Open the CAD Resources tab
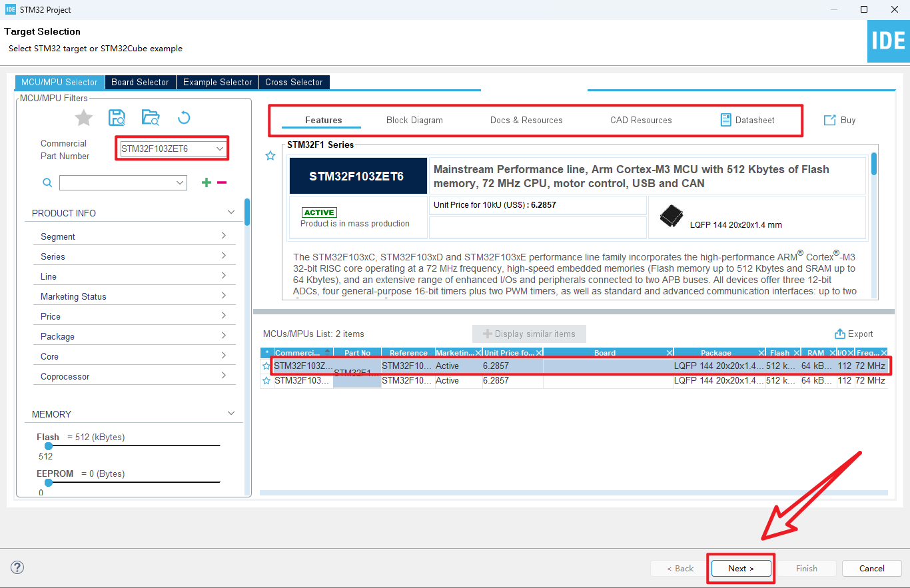 [x=641, y=121]
